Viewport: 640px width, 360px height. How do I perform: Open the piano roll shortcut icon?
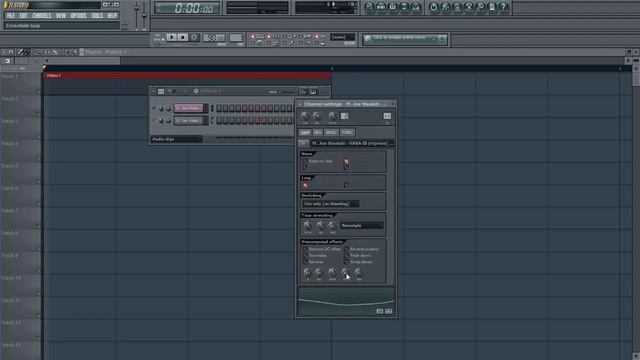tap(392, 7)
